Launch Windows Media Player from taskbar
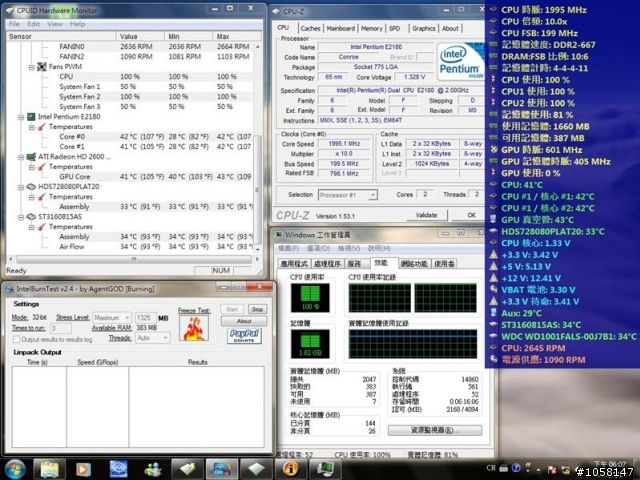Image resolution: width=640 pixels, height=480 pixels. [84, 469]
